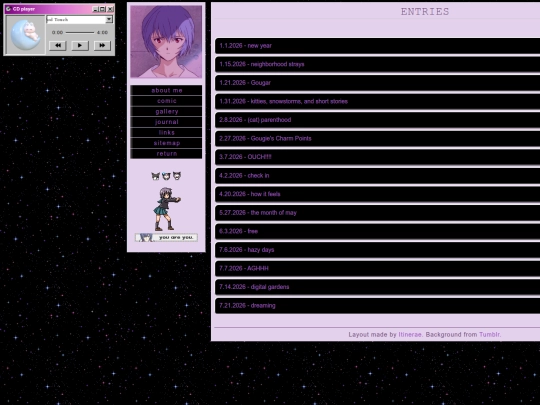540x405 pixels.
Task: Click the track name field in CD player
Action: (76, 20)
